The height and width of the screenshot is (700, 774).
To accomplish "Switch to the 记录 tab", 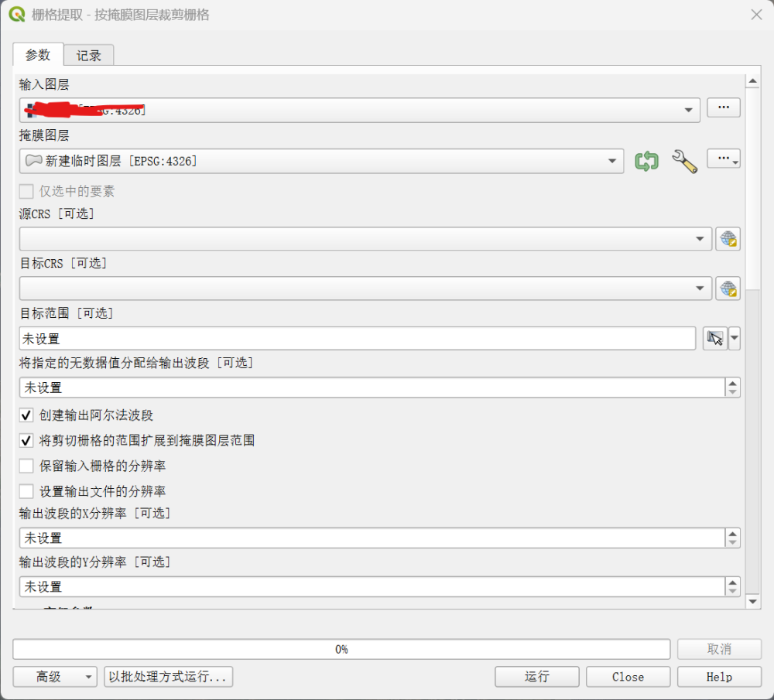I will click(89, 55).
